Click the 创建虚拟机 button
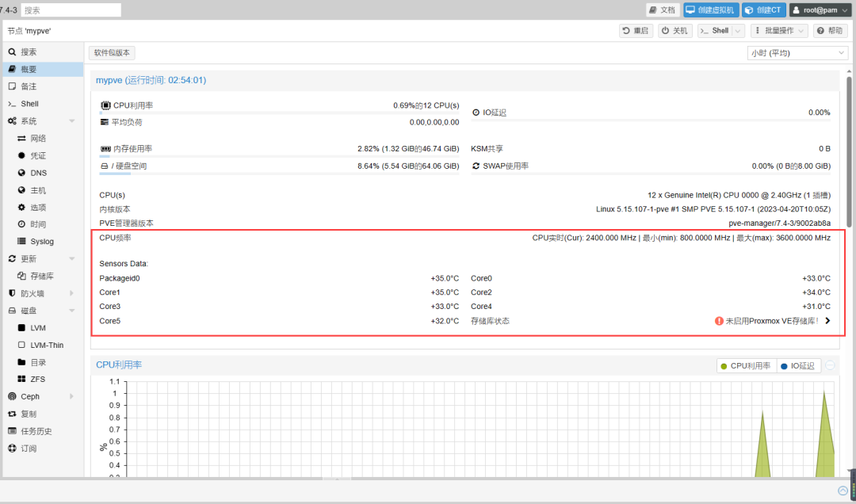Viewport: 856px width, 504px height. [x=712, y=10]
